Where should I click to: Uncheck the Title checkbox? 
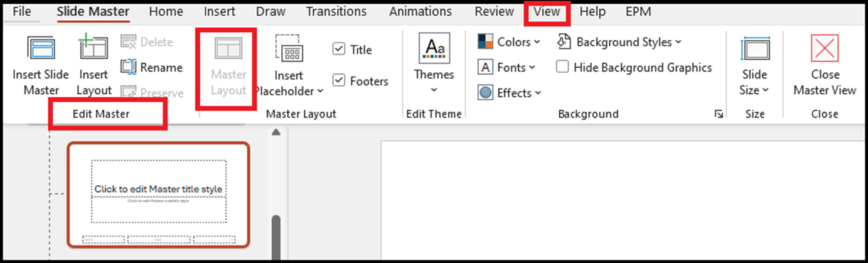coord(339,49)
